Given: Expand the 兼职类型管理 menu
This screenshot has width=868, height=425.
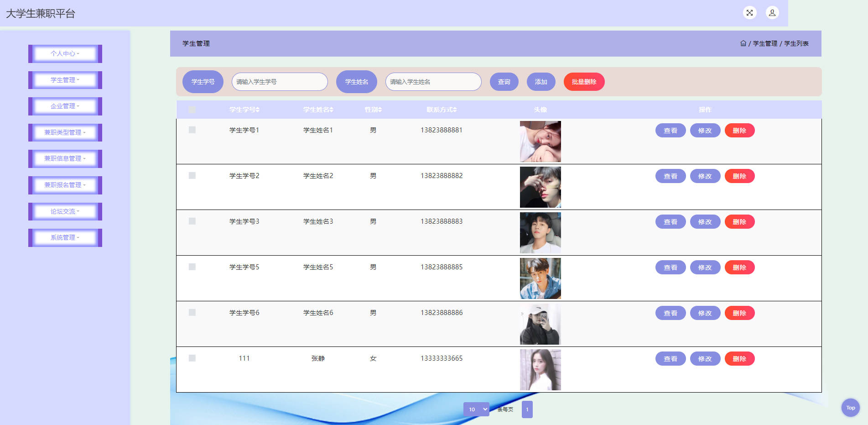Looking at the screenshot, I should pyautogui.click(x=65, y=132).
